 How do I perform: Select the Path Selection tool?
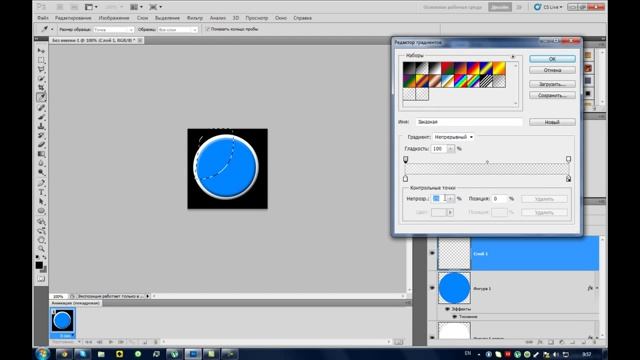pos(41,202)
